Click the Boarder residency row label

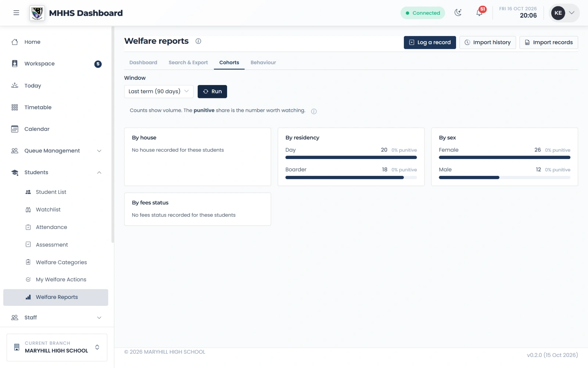(296, 170)
